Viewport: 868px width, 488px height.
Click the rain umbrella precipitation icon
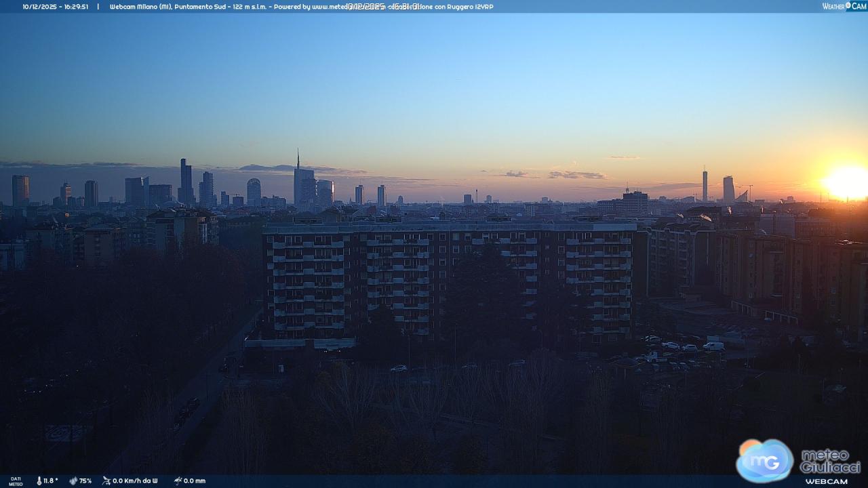click(x=178, y=481)
